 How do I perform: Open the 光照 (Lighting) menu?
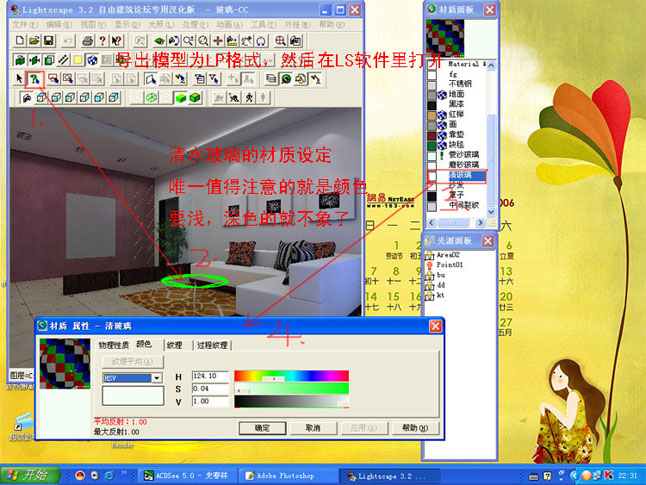pyautogui.click(x=161, y=25)
